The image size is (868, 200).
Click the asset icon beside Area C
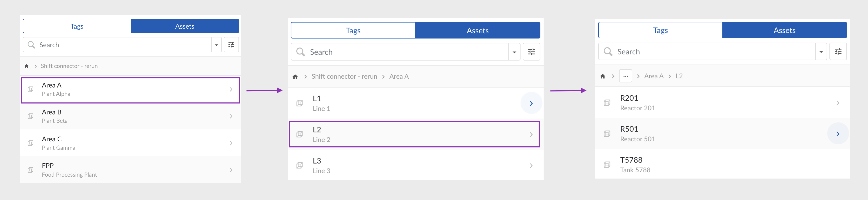point(30,143)
